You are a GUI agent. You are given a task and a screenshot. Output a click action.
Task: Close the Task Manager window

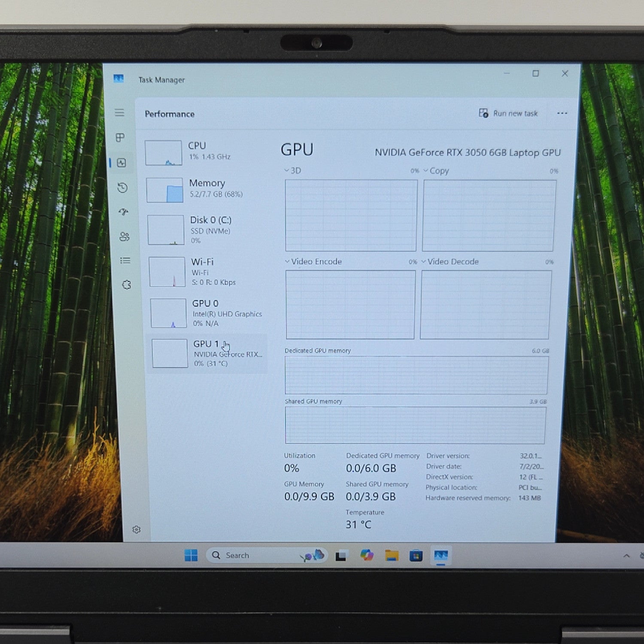click(x=565, y=73)
